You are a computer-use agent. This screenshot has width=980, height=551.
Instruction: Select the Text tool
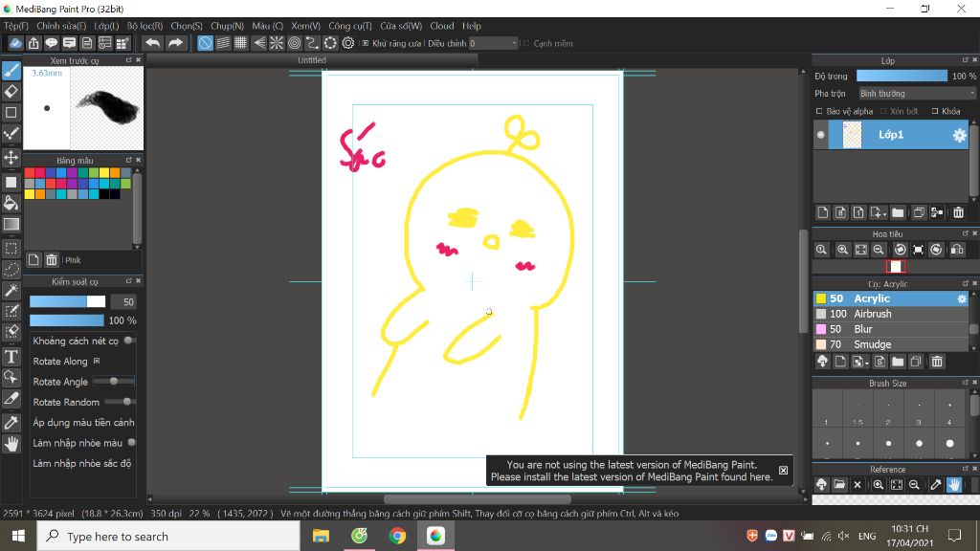point(11,357)
